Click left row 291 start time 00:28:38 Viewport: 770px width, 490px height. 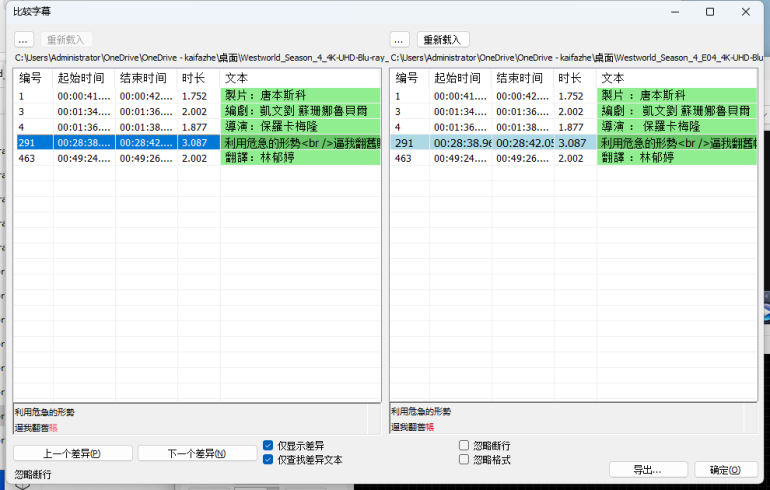point(84,142)
